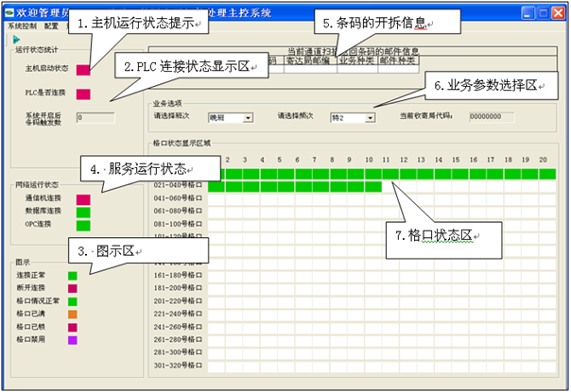Screen dimensions: 571x392
Task: Click the 181-200号格口 row label
Action: pos(178,288)
